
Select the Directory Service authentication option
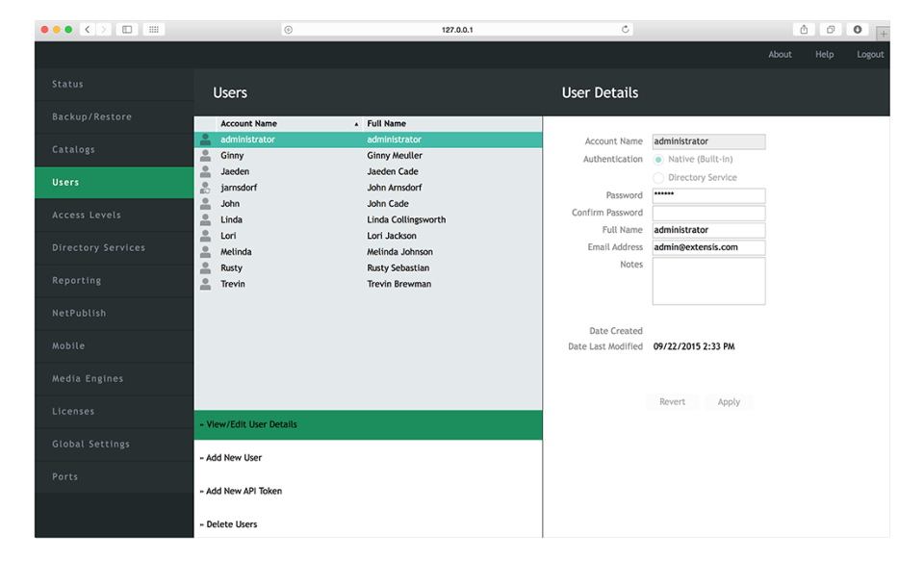click(658, 177)
